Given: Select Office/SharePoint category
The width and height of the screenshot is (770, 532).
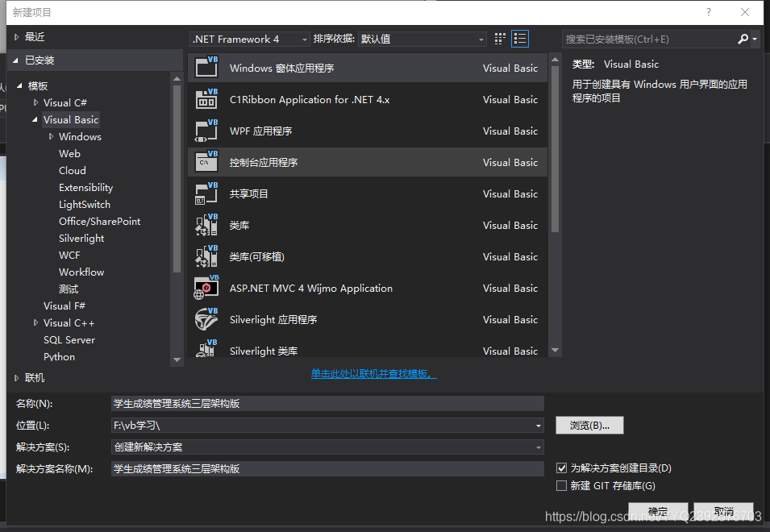Looking at the screenshot, I should pyautogui.click(x=100, y=222).
